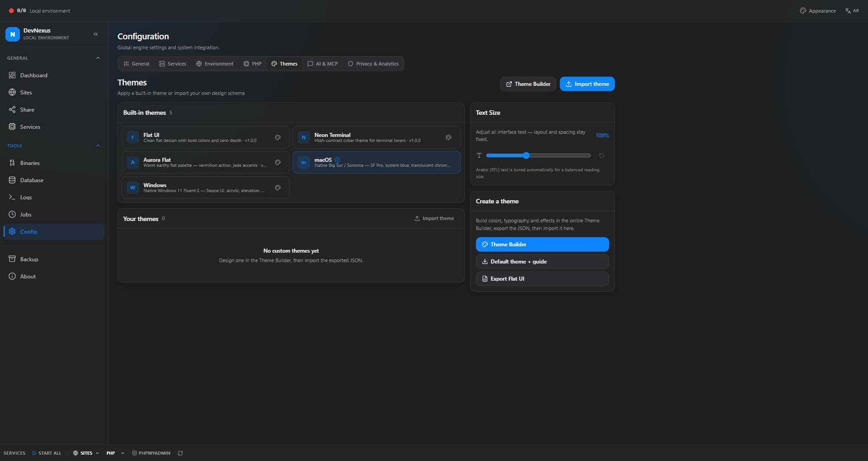Click the Text Size slider handle
The width and height of the screenshot is (868, 461).
(x=526, y=155)
